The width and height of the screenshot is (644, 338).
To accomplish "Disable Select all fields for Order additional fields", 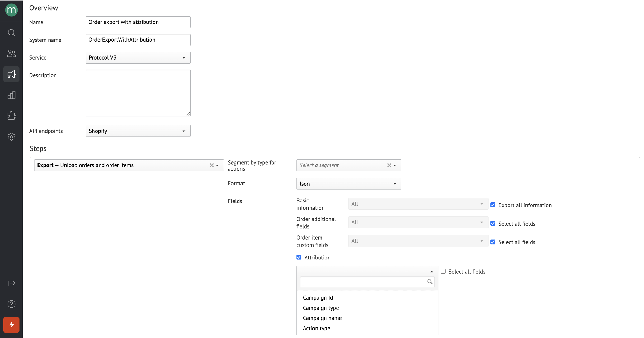I will 493,224.
